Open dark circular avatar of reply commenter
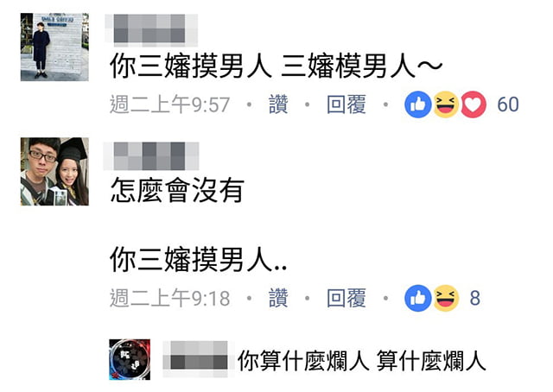This screenshot has width=553, height=392. pyautogui.click(x=130, y=359)
